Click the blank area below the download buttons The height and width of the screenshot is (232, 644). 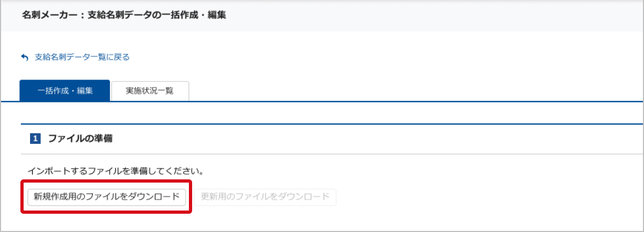pyautogui.click(x=376, y=219)
